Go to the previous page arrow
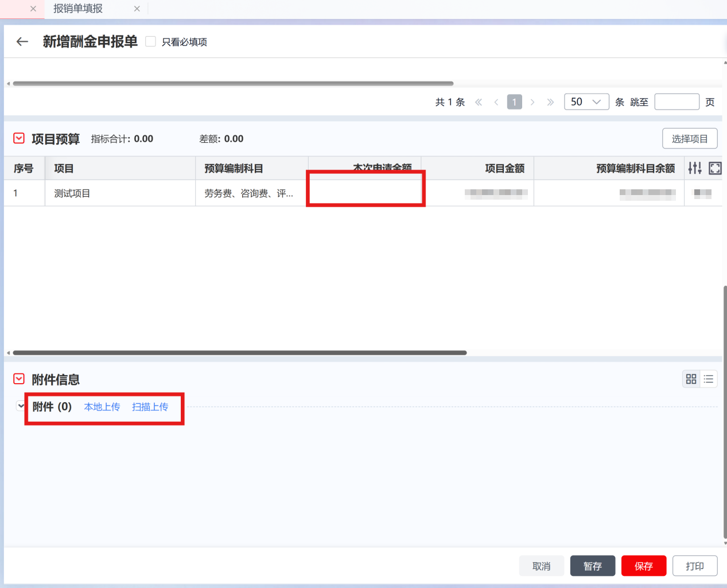Screen dimensions: 727x588 pos(496,102)
